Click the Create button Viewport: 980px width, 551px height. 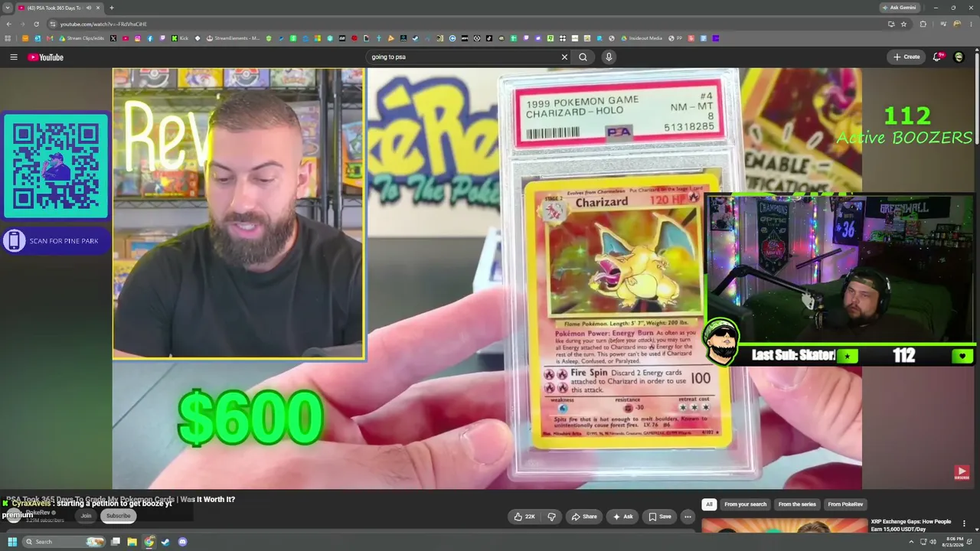click(x=906, y=57)
